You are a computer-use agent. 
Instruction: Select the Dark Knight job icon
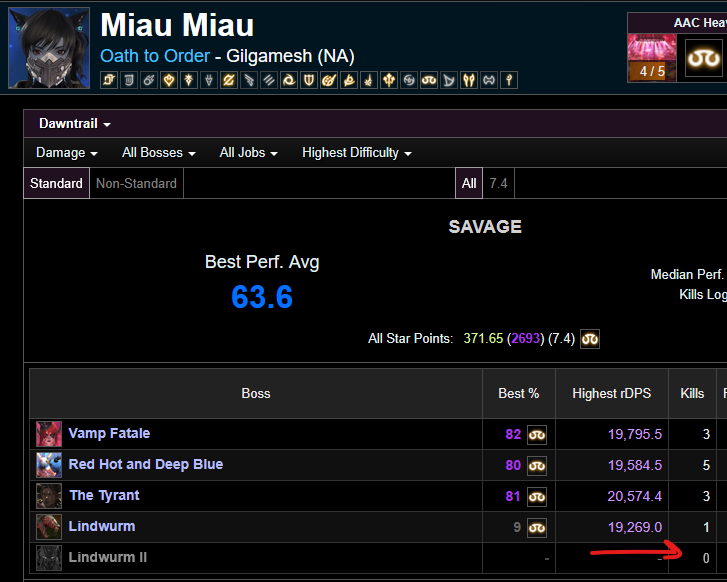(189, 80)
